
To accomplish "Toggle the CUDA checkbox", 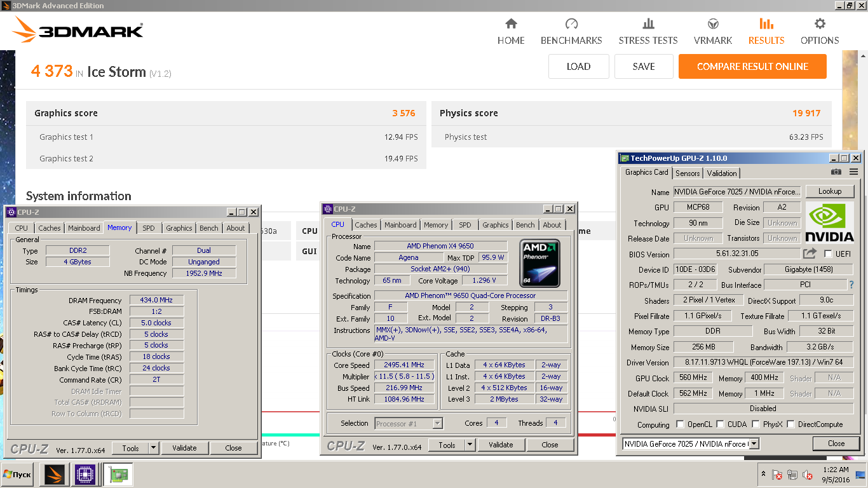I will tap(720, 424).
